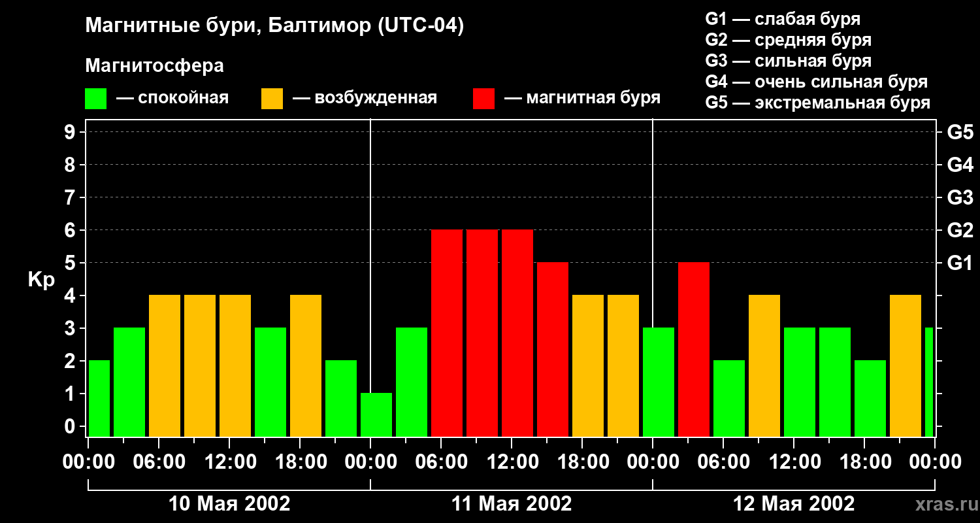
Task: Click the '06:00' tick label under 10 Мая
Action: point(159,462)
